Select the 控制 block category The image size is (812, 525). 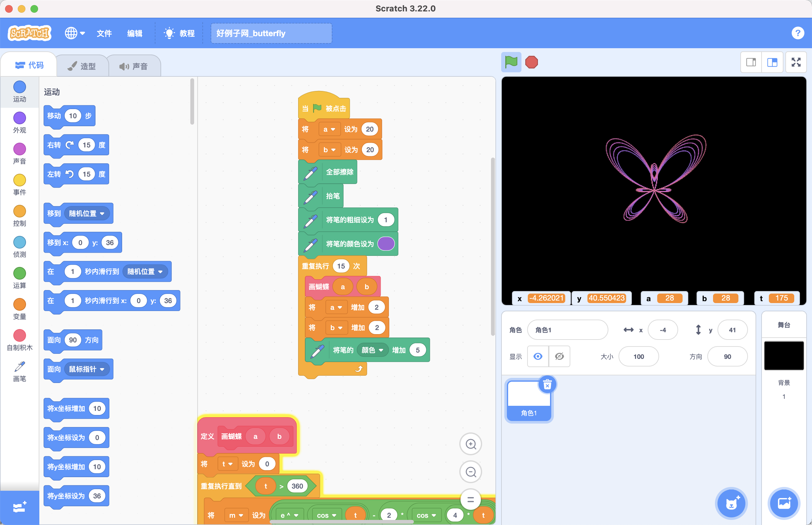tap(19, 216)
